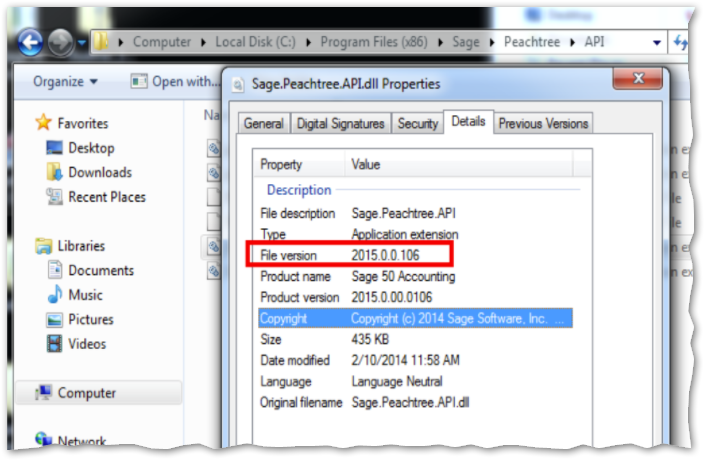Click the Pictures library icon
The width and height of the screenshot is (706, 461).
coord(54,320)
